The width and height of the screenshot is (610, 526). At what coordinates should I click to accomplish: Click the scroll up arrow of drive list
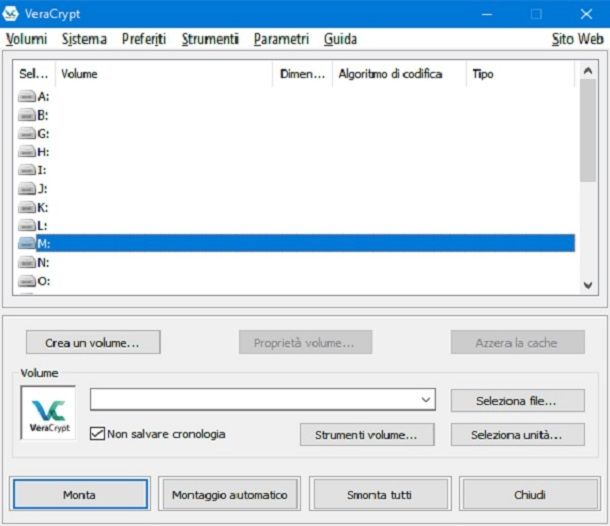pyautogui.click(x=588, y=71)
